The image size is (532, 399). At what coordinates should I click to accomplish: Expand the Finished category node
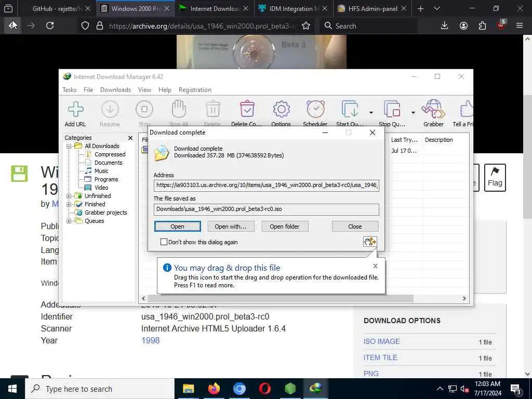(x=69, y=204)
